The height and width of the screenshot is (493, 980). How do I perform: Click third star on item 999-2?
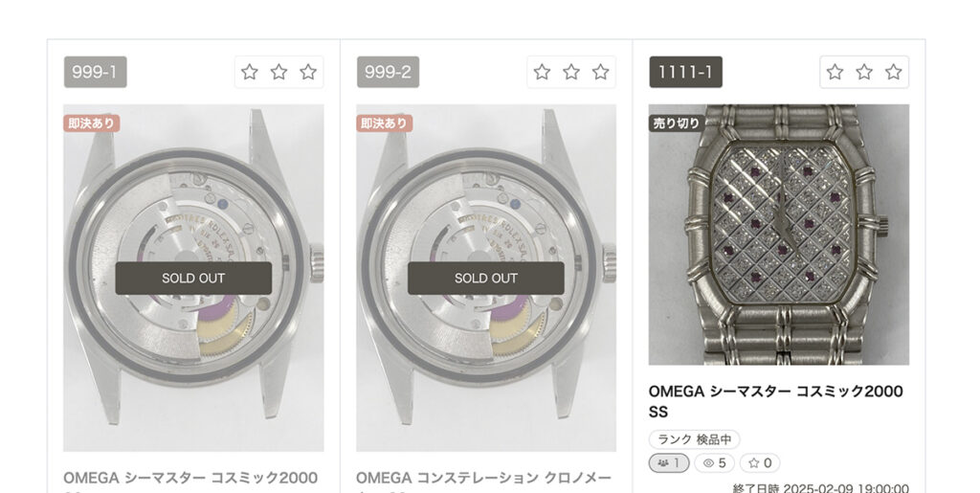601,72
